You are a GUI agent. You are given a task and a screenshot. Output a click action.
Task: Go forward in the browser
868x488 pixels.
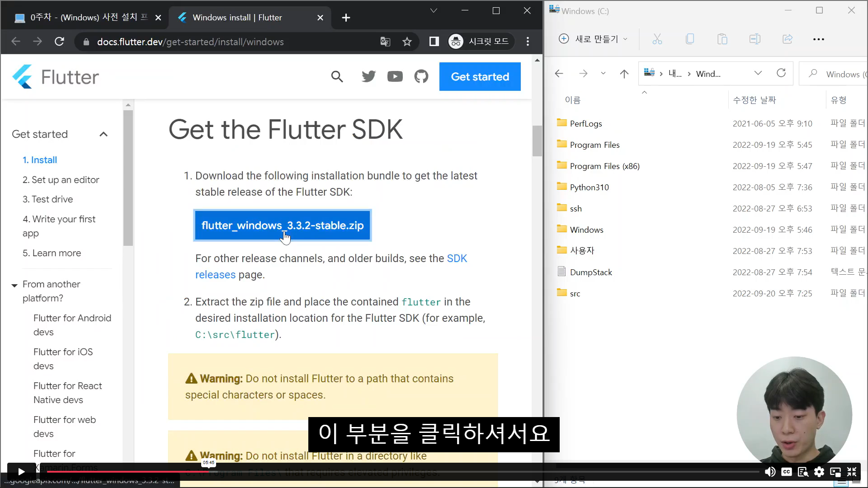coord(38,42)
